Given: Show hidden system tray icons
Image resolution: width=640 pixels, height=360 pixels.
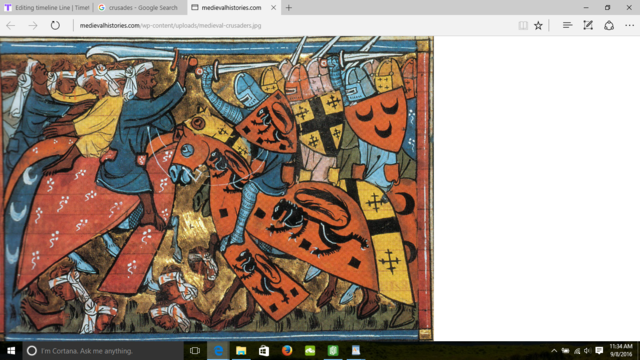Looking at the screenshot, I should [x=554, y=351].
